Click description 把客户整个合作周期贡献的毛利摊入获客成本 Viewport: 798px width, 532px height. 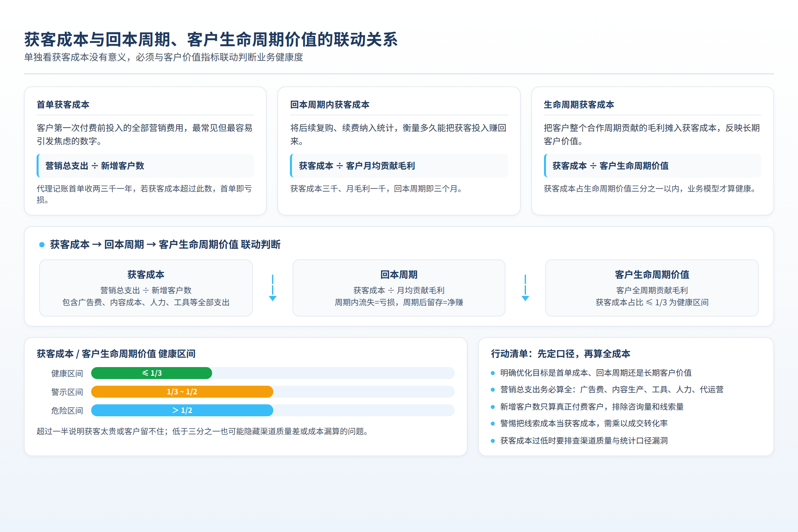pos(652,134)
